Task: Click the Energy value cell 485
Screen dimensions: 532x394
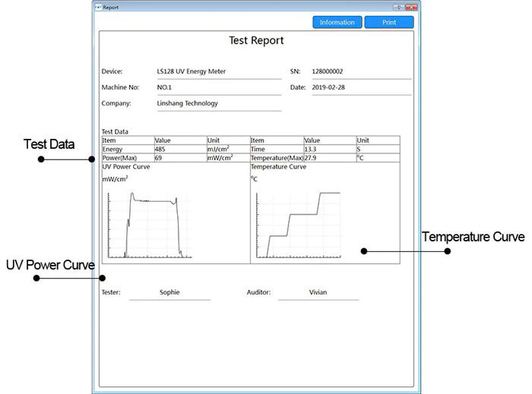Action: point(181,150)
